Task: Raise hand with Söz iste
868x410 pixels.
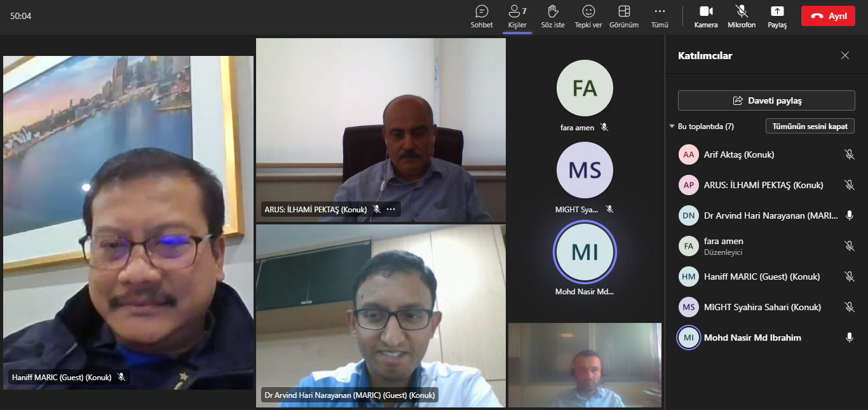Action: coord(553,17)
